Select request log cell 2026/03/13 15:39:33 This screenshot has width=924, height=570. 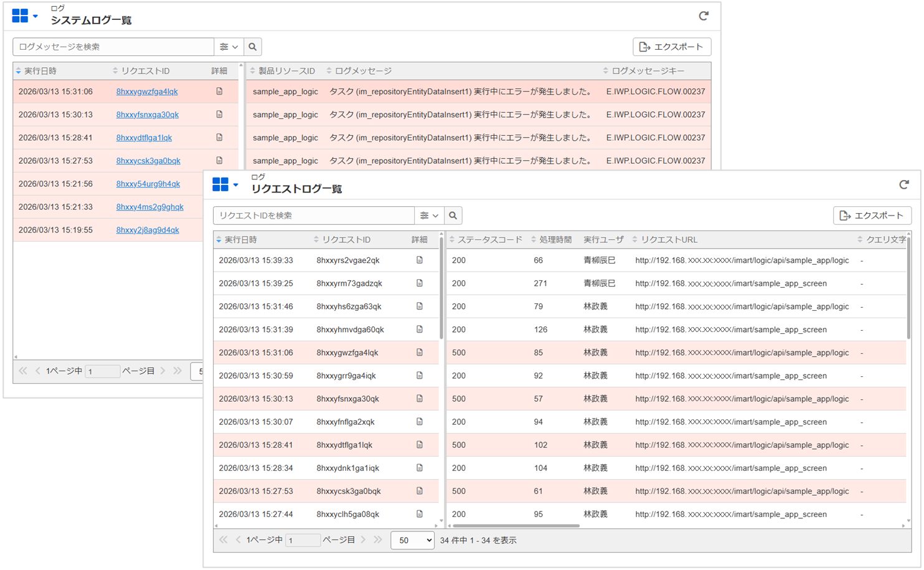click(x=256, y=260)
